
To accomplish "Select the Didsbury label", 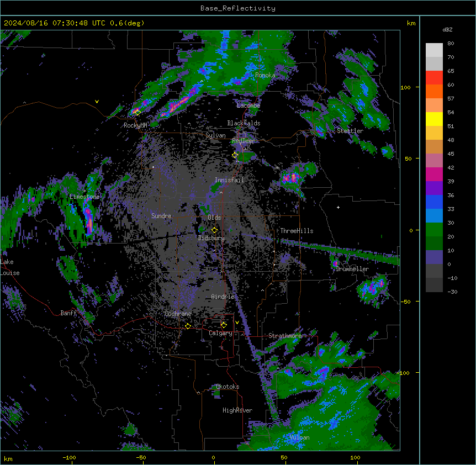I will pos(211,238).
